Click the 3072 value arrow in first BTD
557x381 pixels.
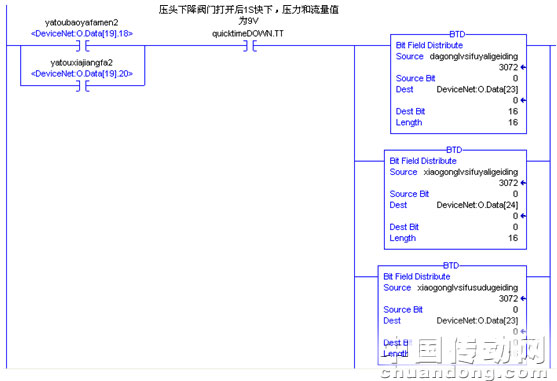pos(523,67)
